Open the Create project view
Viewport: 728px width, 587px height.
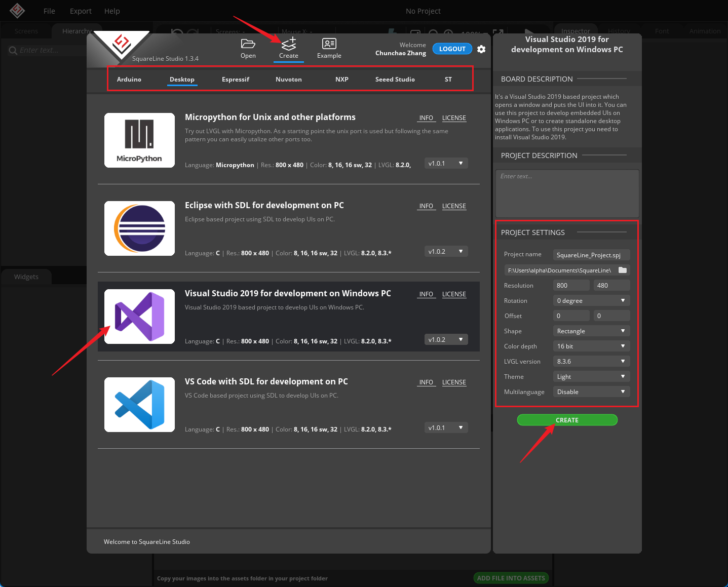[x=288, y=49]
